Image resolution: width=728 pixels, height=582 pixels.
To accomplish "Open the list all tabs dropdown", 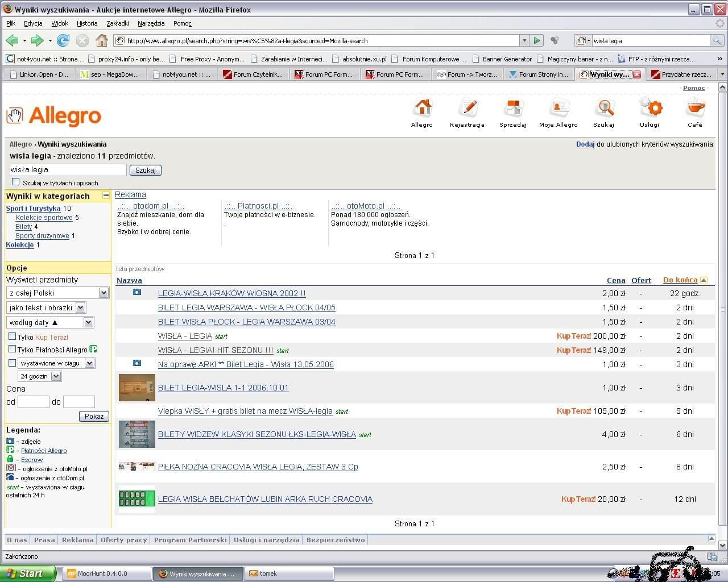I will [x=722, y=74].
